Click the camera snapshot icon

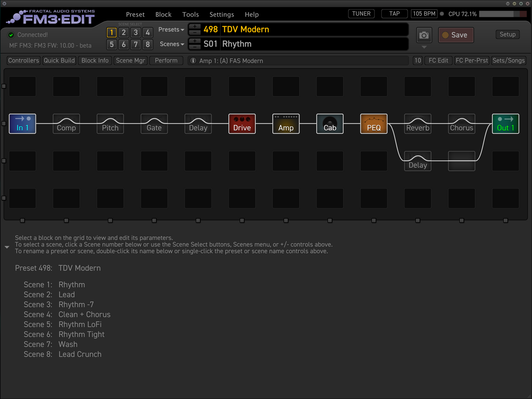point(424,35)
